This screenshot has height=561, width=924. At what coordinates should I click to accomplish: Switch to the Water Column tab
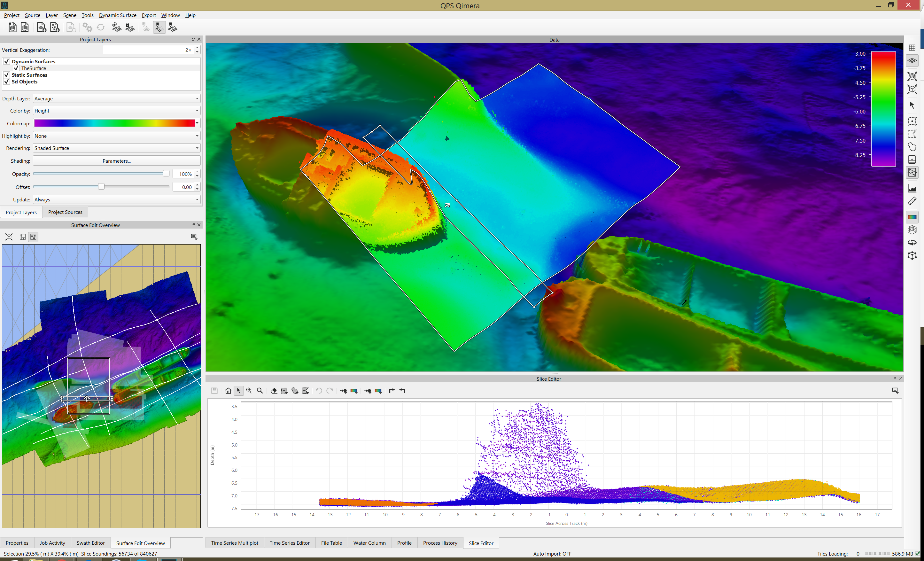[x=369, y=543]
